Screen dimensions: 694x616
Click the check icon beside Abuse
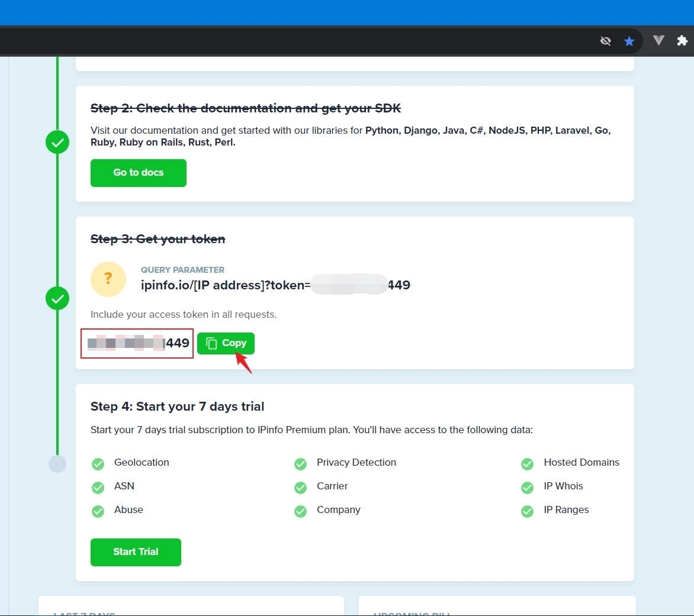pos(98,511)
